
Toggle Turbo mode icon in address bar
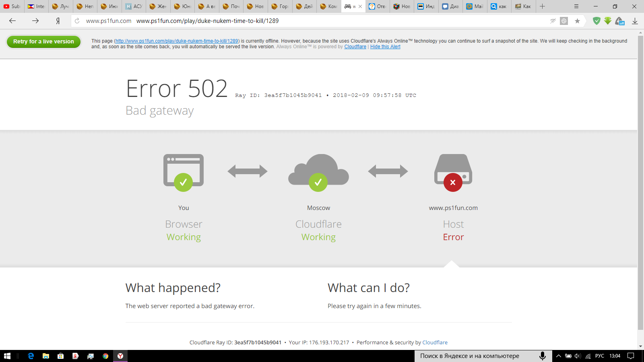coord(553,21)
